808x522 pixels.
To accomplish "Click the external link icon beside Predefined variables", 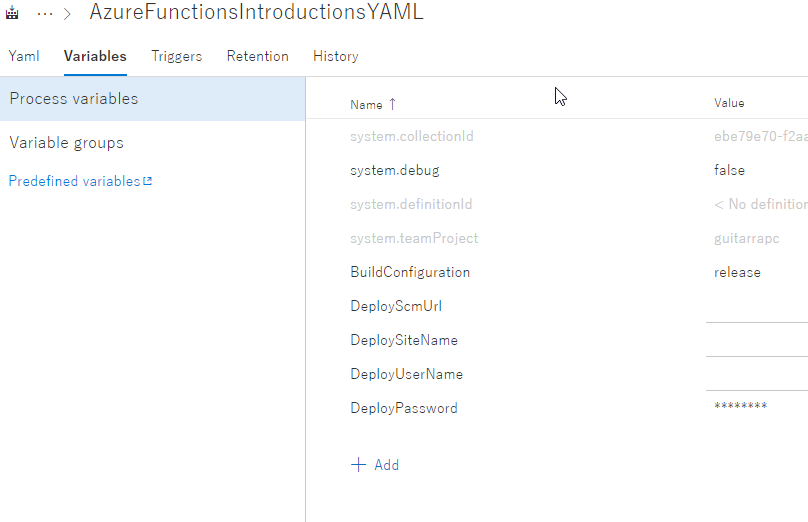I will point(148,181).
